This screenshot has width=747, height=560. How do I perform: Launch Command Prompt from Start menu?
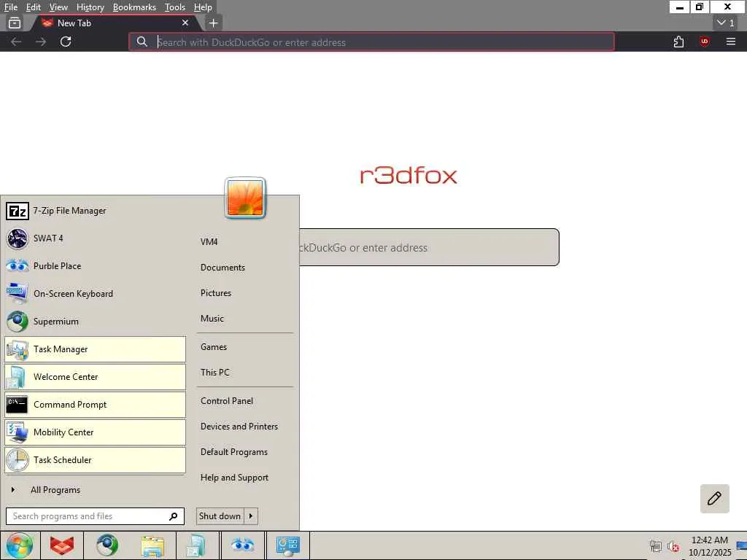click(x=95, y=404)
